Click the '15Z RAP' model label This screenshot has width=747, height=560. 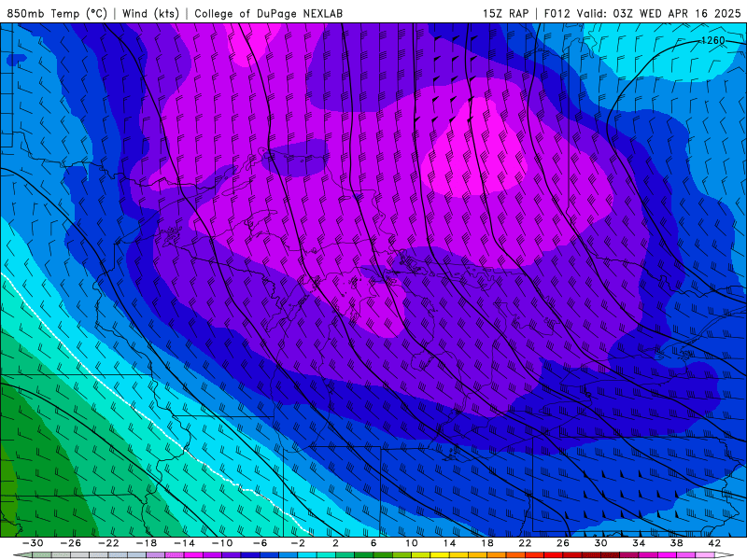tap(505, 13)
